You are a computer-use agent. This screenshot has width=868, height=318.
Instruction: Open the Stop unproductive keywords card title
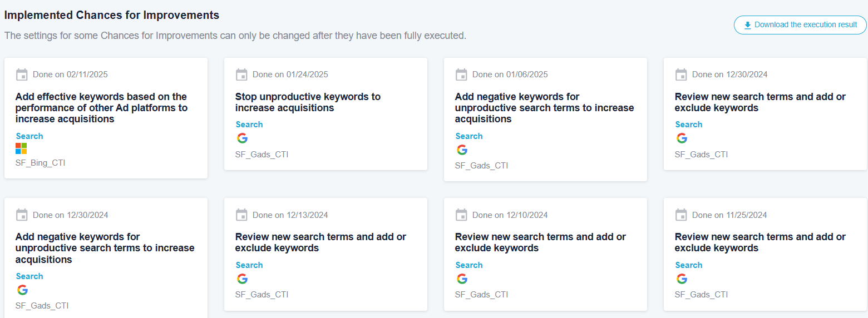[308, 102]
